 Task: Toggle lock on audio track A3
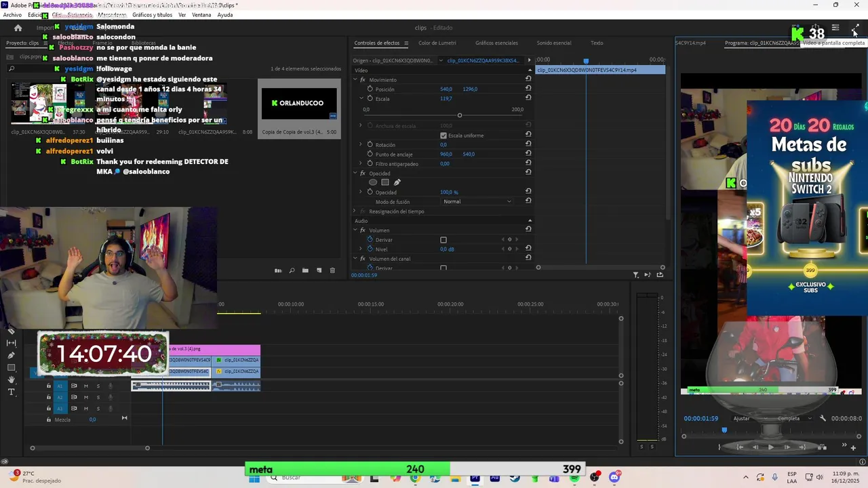point(48,409)
